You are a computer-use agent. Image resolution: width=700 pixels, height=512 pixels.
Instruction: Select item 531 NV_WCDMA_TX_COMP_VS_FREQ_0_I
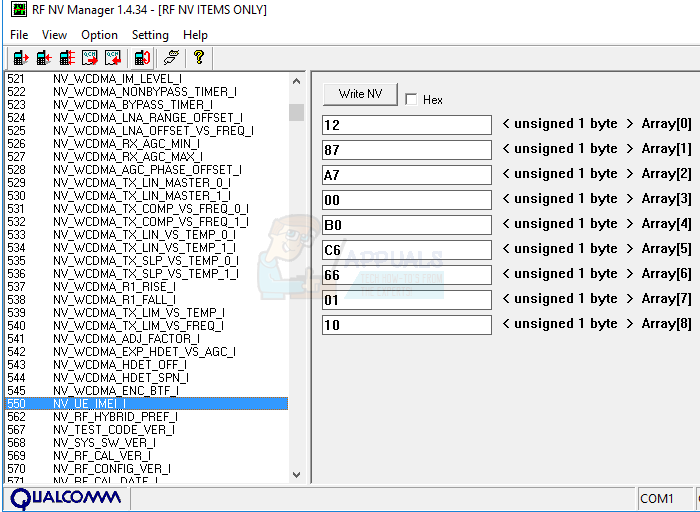(x=146, y=208)
